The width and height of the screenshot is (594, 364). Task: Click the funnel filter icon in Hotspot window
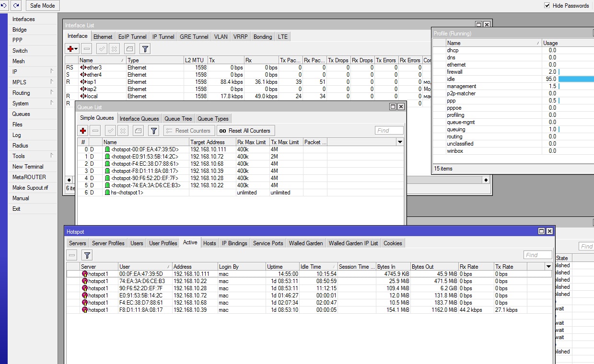[87, 255]
